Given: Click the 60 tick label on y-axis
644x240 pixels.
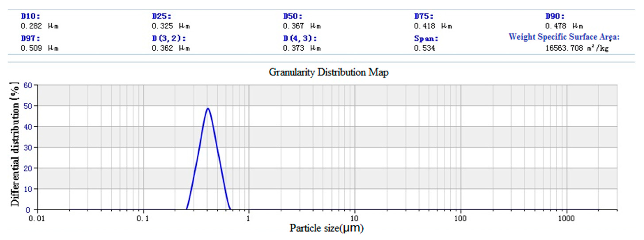Looking at the screenshot, I should (x=28, y=86).
